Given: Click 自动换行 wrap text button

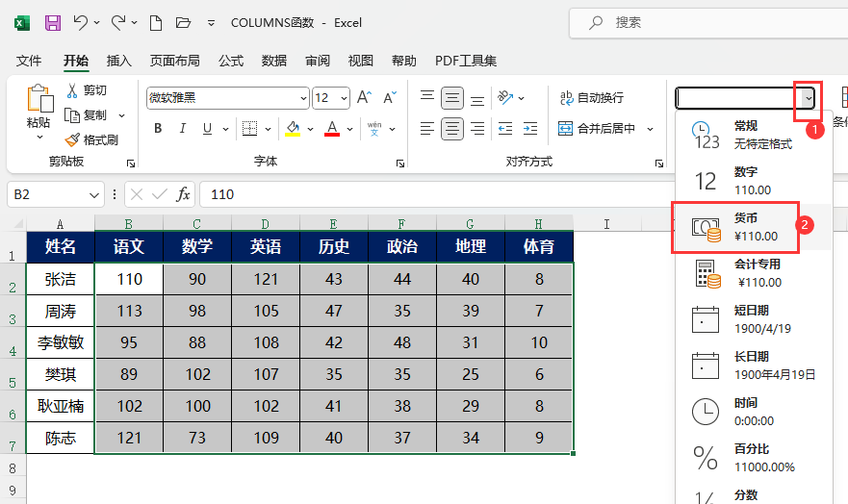Looking at the screenshot, I should 592,98.
